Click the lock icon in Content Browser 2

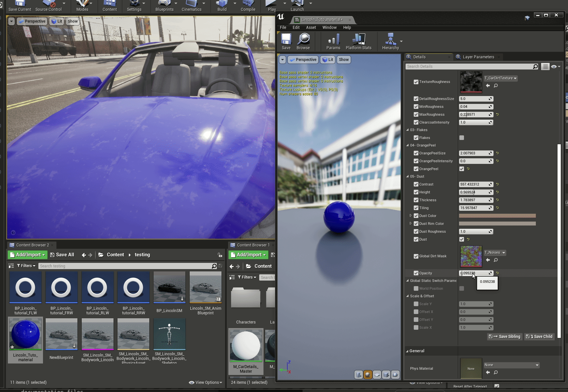220,255
